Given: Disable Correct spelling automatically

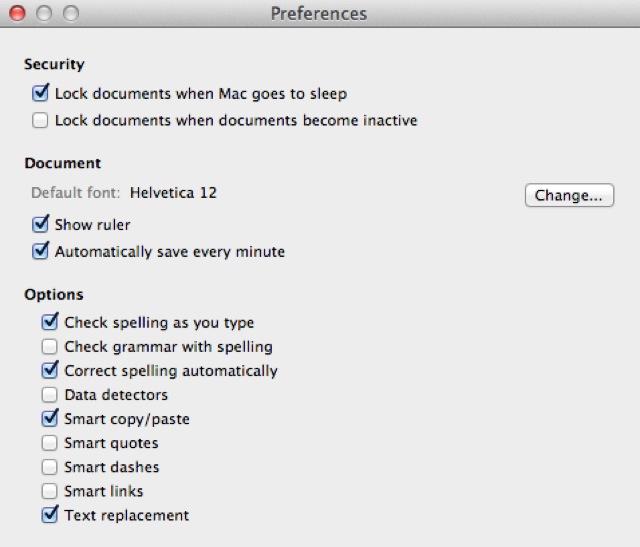Looking at the screenshot, I should point(50,371).
